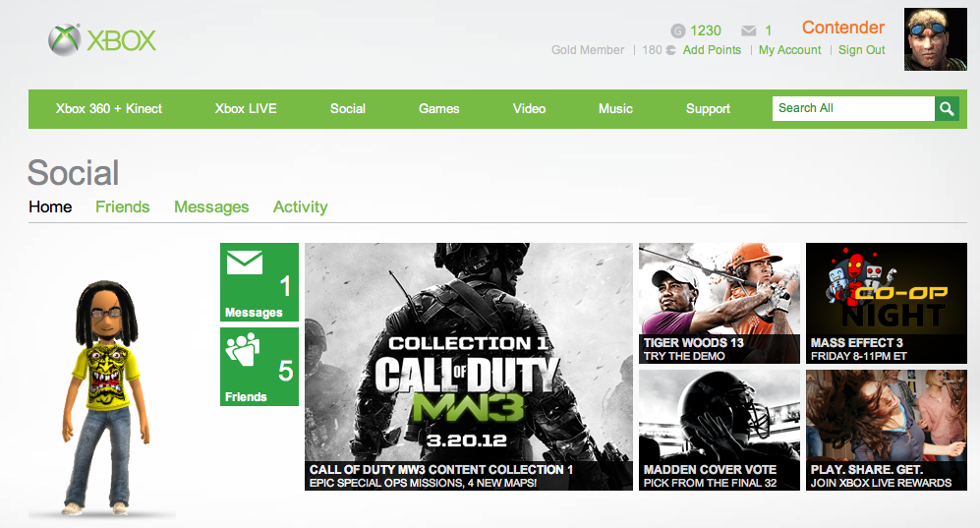980x528 pixels.
Task: Click the 1230 gamerscore value
Action: tap(706, 30)
